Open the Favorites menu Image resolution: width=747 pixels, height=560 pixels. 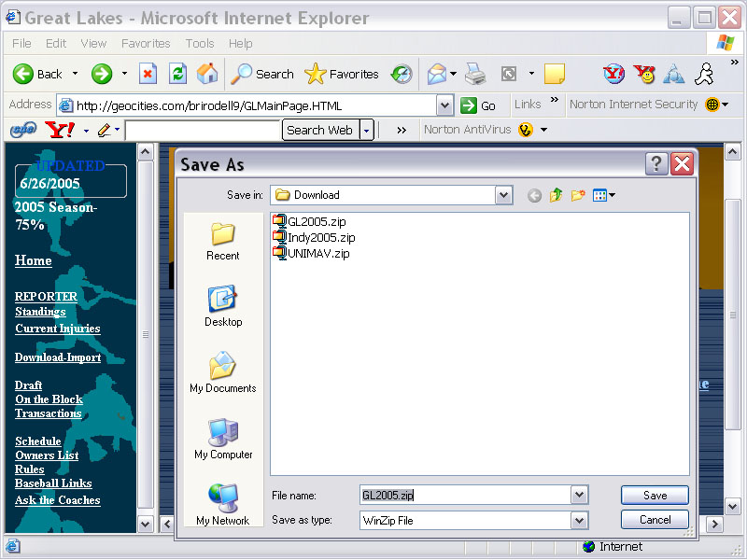[146, 43]
